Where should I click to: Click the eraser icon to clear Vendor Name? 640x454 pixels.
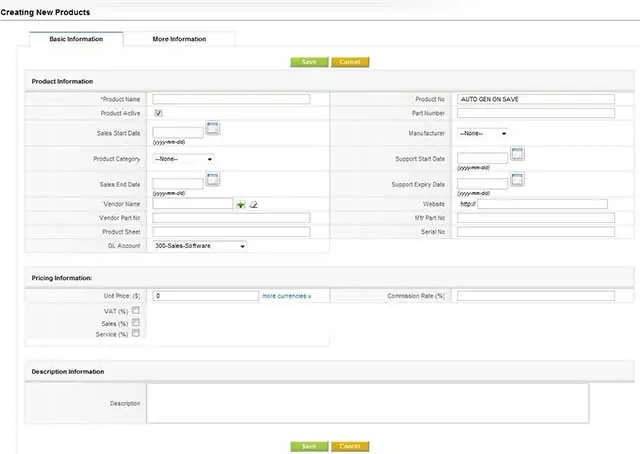coord(253,205)
